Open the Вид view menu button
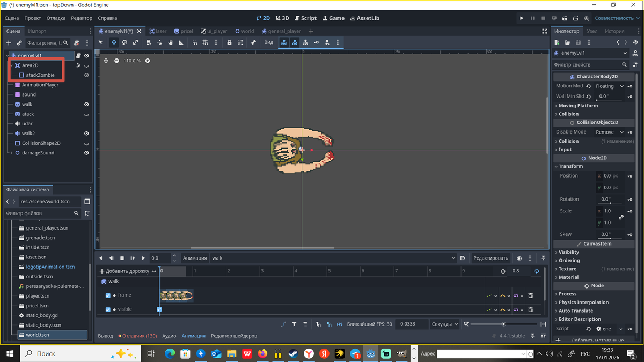Image resolution: width=644 pixels, height=362 pixels. click(269, 42)
